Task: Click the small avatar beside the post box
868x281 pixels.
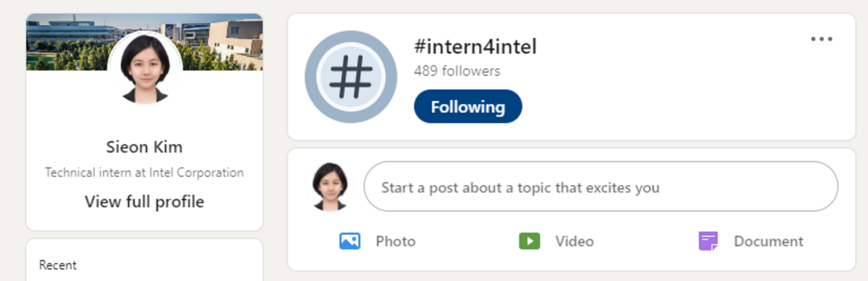Action: point(330,186)
